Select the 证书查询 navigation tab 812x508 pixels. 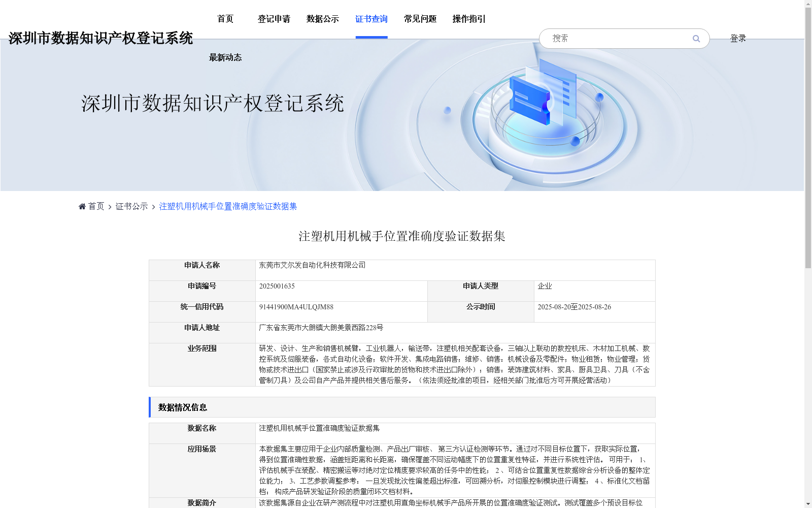pyautogui.click(x=371, y=19)
